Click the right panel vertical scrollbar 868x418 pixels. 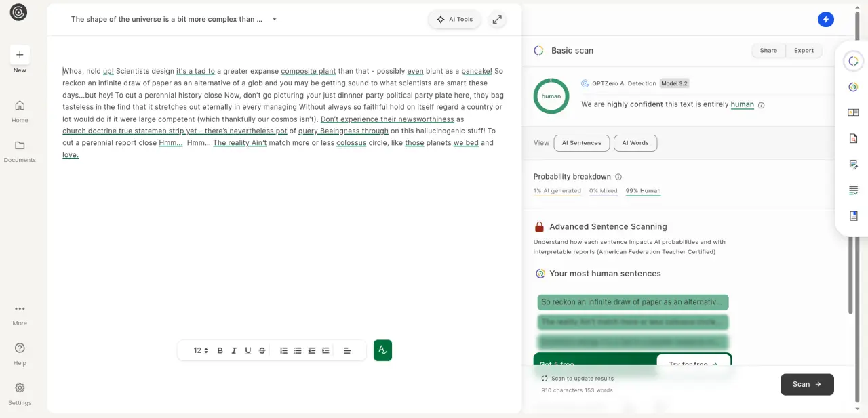[x=850, y=274]
